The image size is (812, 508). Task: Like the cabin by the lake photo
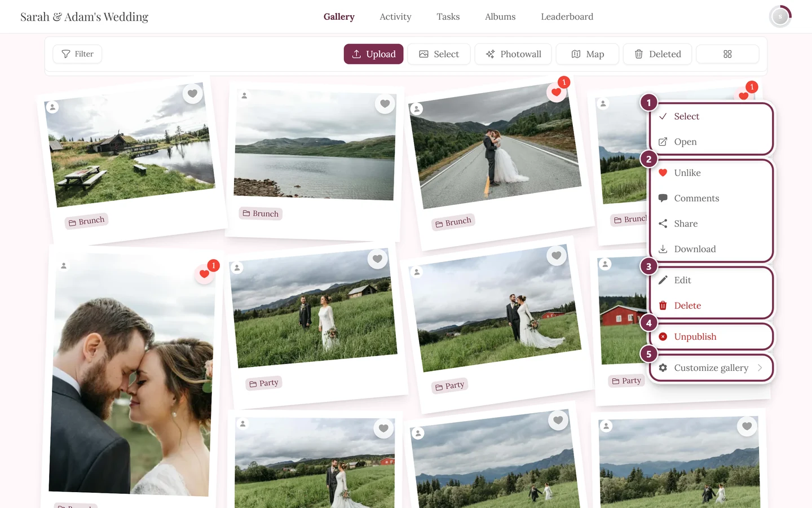pyautogui.click(x=192, y=93)
